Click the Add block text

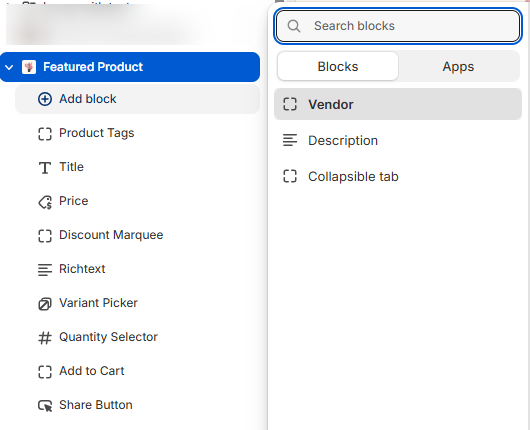click(88, 99)
